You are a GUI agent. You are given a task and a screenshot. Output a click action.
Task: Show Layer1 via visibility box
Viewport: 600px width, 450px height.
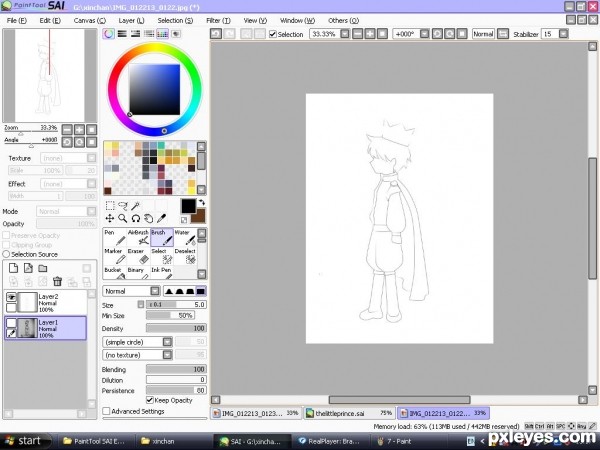[11, 323]
